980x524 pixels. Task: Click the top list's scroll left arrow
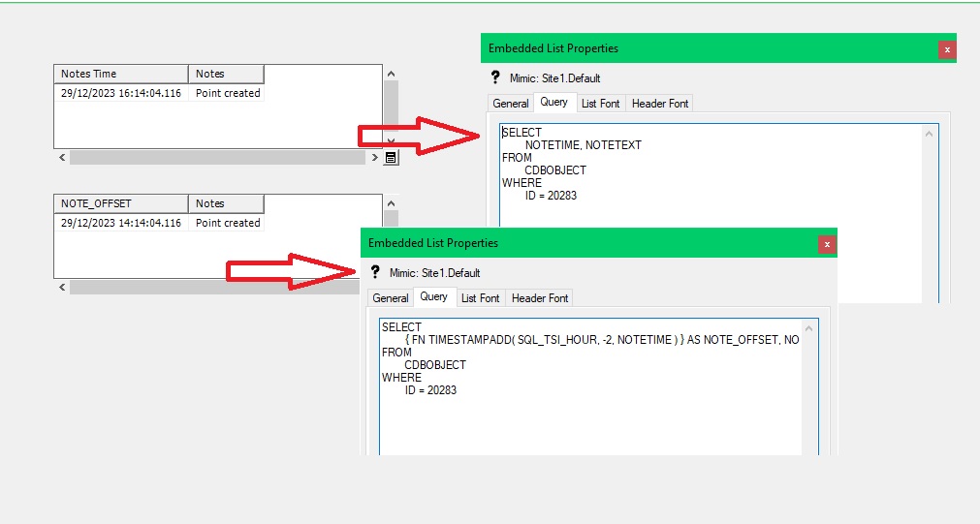tap(62, 157)
